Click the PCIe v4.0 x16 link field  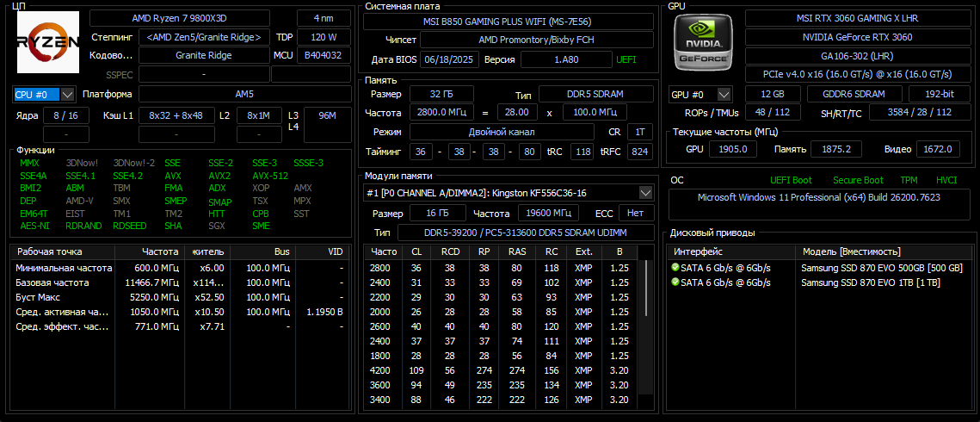[857, 74]
